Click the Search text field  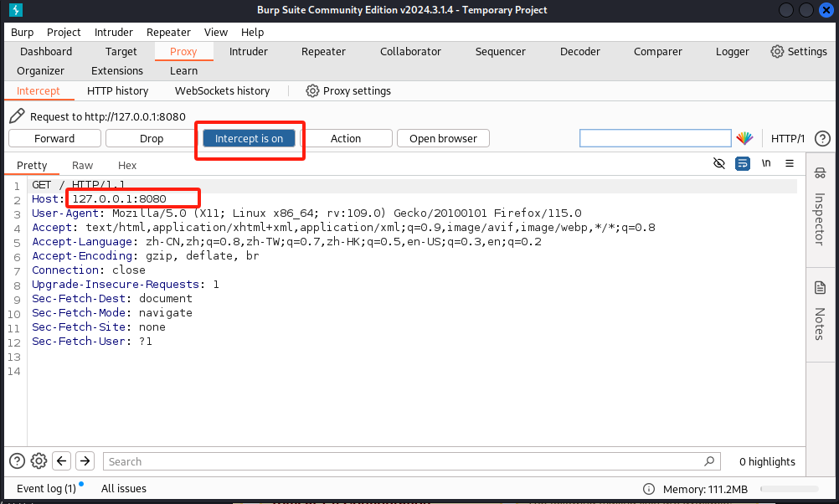[x=411, y=461]
